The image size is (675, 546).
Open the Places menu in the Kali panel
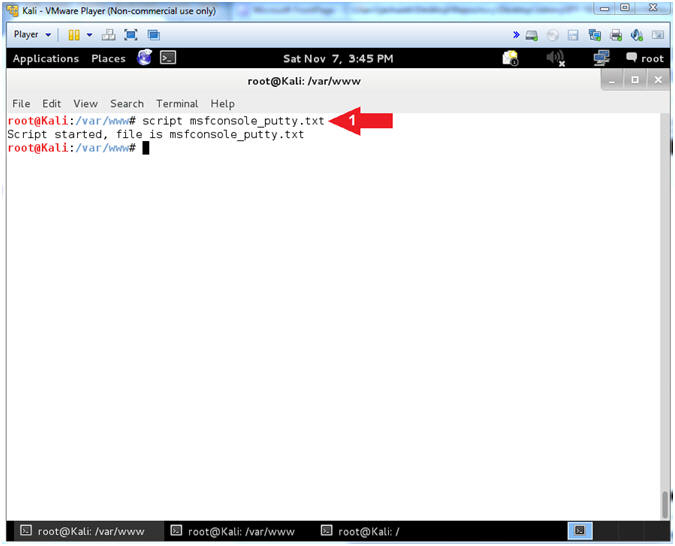pyautogui.click(x=108, y=59)
